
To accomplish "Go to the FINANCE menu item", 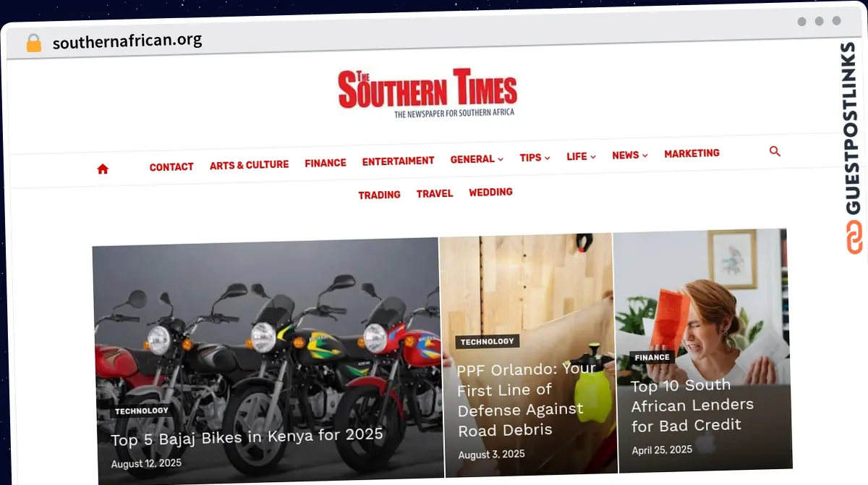I will [x=325, y=163].
